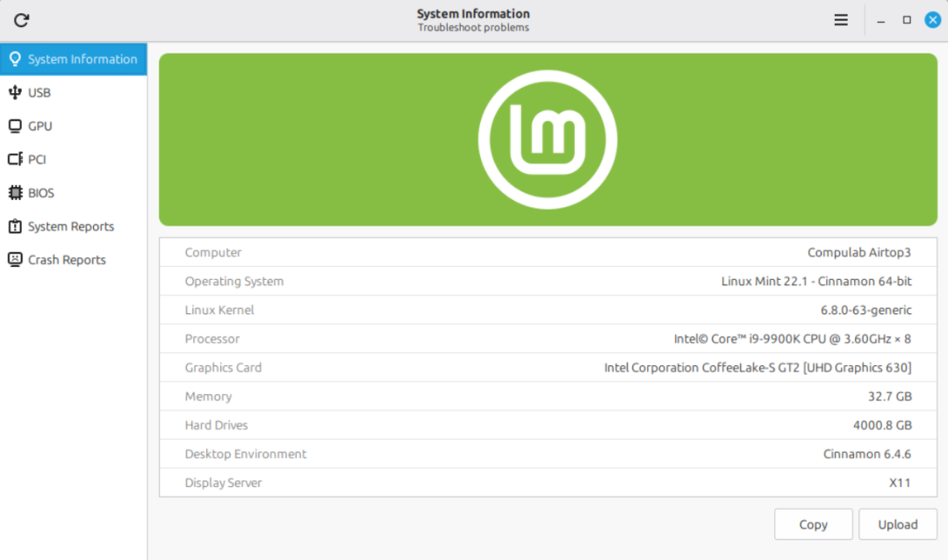Open the hamburger menu

pyautogui.click(x=840, y=20)
